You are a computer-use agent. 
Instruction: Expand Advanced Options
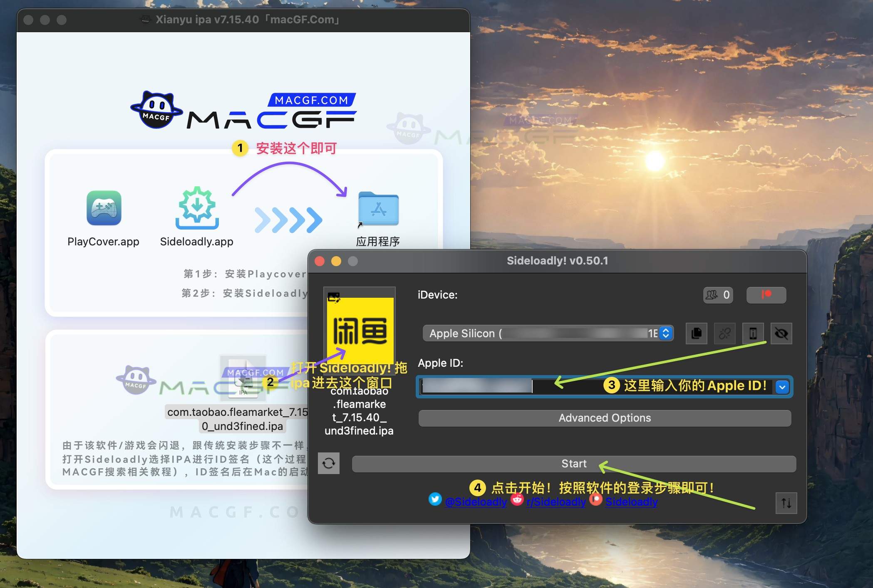[605, 418]
